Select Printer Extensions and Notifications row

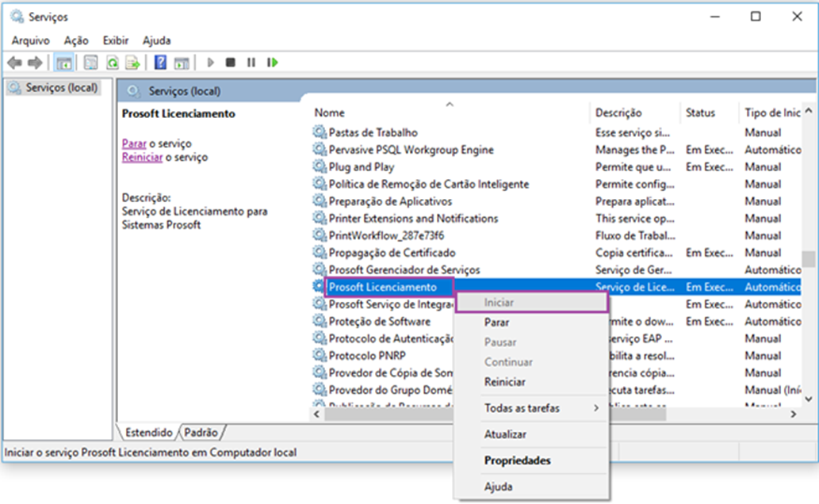click(557, 218)
